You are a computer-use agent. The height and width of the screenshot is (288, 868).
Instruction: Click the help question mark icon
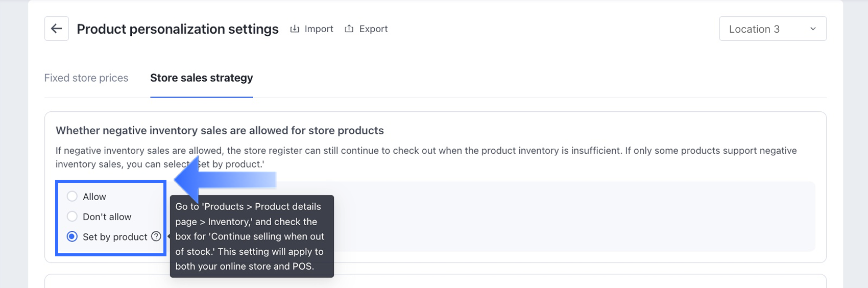[x=156, y=236]
